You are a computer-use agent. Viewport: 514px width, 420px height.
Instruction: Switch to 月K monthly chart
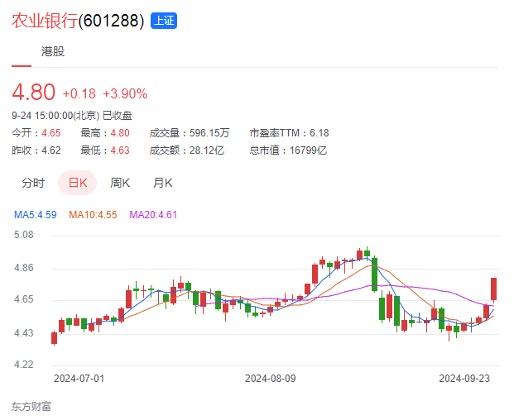pyautogui.click(x=162, y=183)
